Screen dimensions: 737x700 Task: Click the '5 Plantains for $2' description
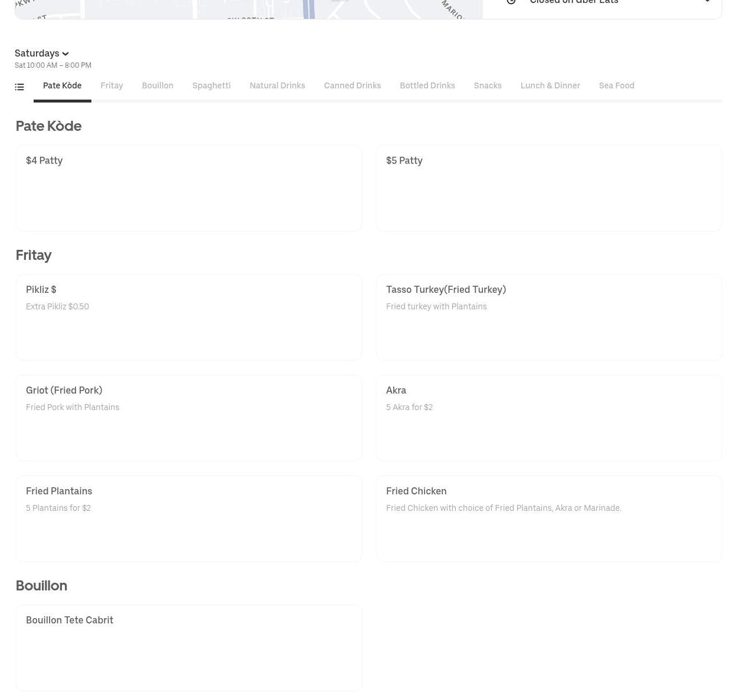[58, 508]
